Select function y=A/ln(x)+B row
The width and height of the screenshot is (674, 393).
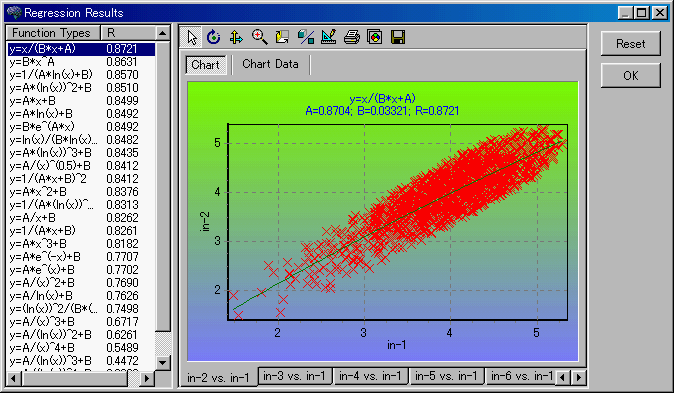pos(81,296)
